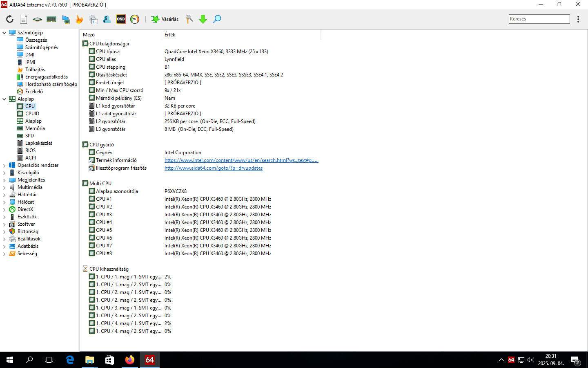Click the green download arrow icon
Image resolution: width=588 pixels, height=368 pixels.
coord(203,19)
